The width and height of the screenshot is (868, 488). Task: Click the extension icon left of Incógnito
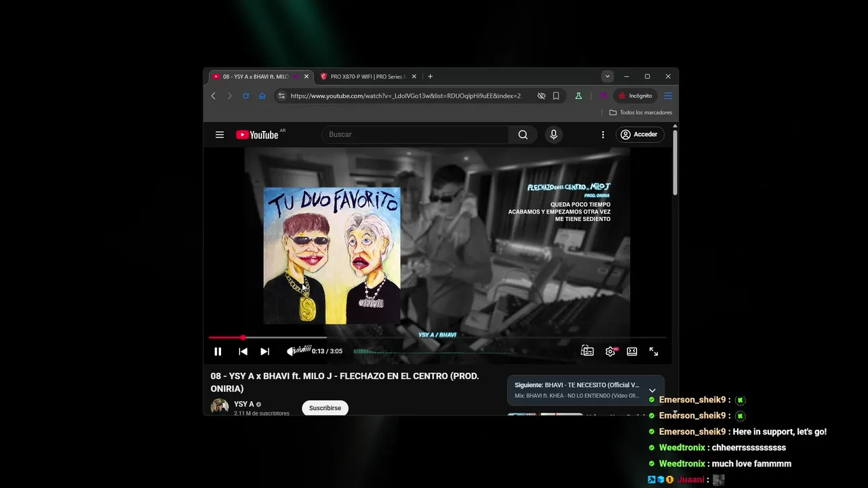tap(602, 96)
